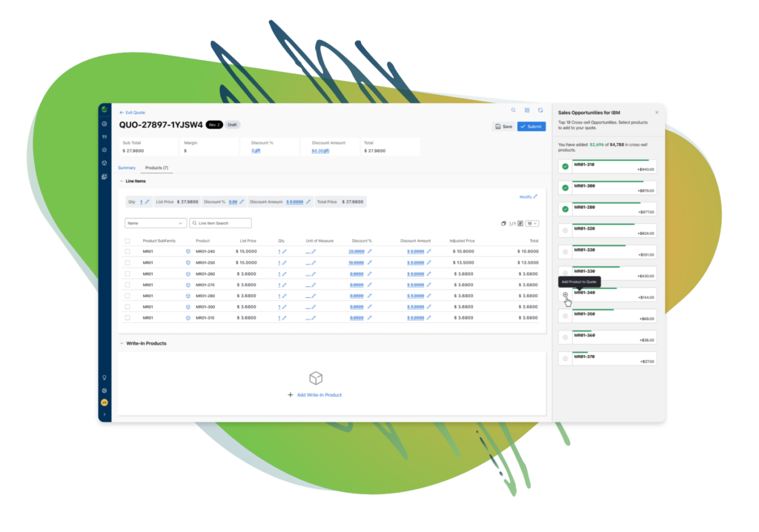This screenshot has width=759, height=532.
Task: Click the Submit button
Action: [x=531, y=126]
